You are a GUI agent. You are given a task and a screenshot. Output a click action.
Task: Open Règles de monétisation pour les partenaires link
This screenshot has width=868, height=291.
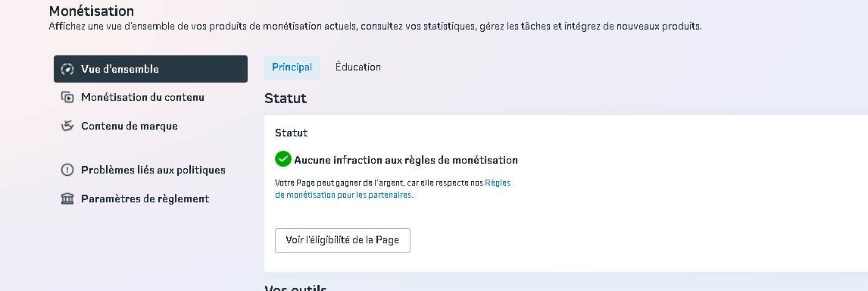[x=392, y=189]
